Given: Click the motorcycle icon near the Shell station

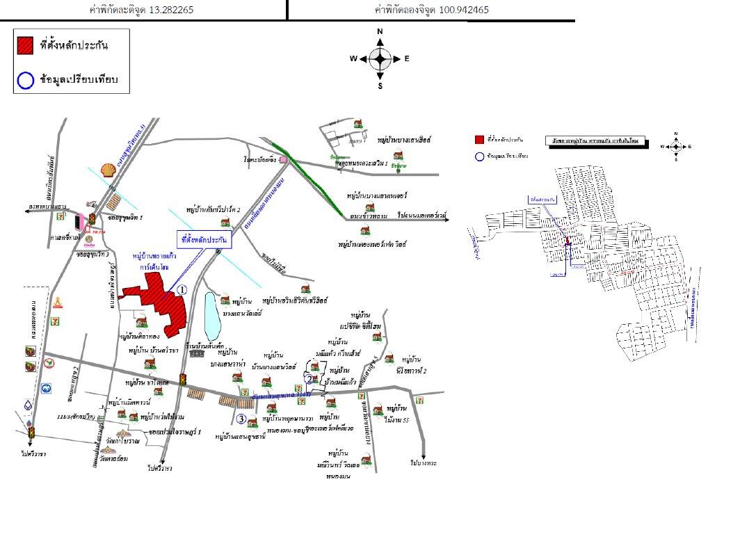Looking at the screenshot, I should click(92, 205).
